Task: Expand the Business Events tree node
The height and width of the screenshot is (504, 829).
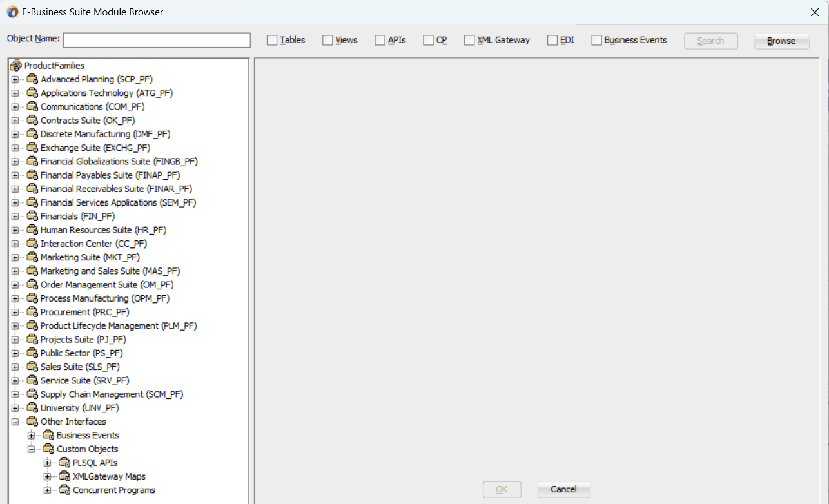Action: (x=31, y=436)
